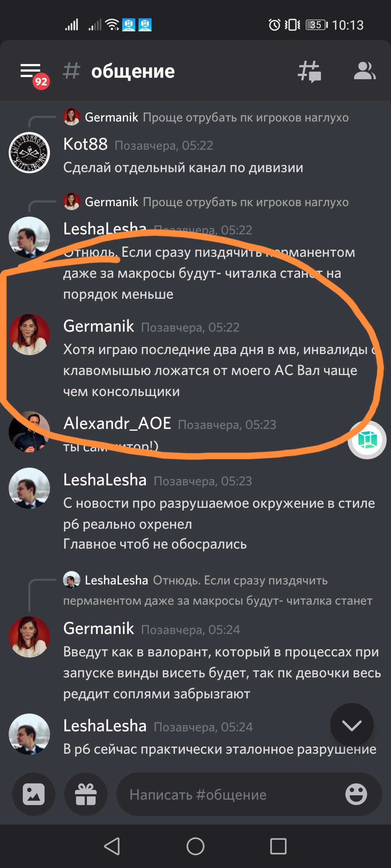Open LeshaLesha's avatar at 05:23
This screenshot has height=868, width=391.
[x=29, y=488]
